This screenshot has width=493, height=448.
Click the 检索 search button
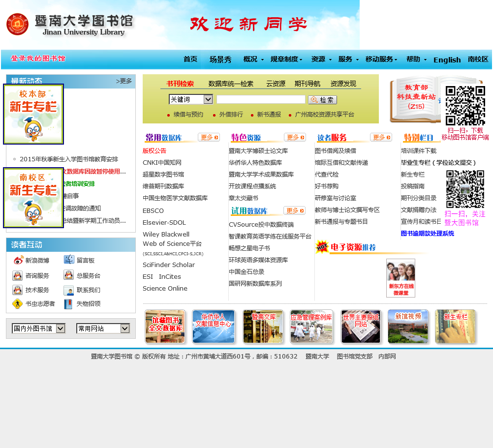point(322,100)
